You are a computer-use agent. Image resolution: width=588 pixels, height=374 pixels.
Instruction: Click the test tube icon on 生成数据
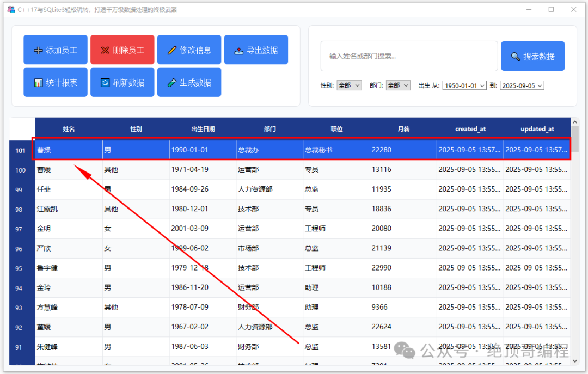(x=171, y=83)
